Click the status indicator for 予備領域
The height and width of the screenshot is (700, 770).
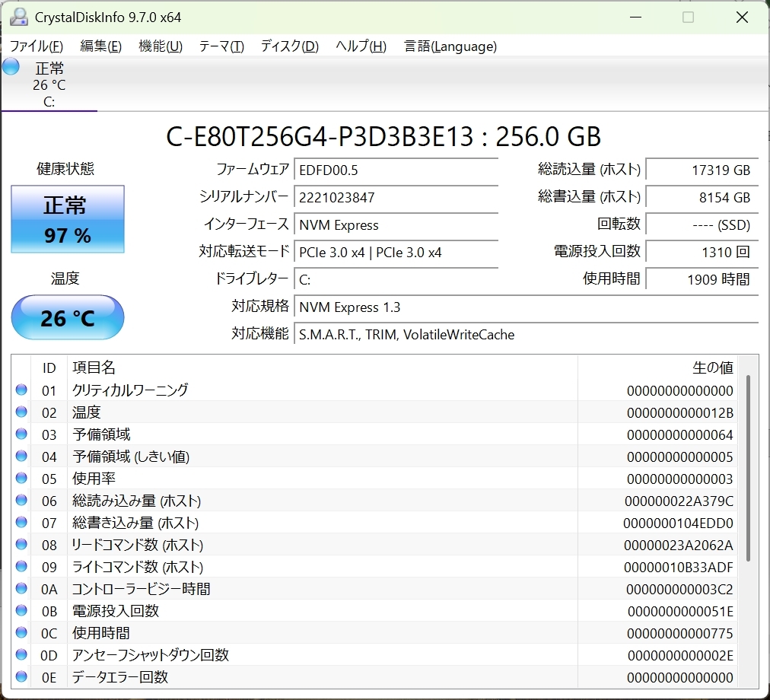(x=21, y=434)
